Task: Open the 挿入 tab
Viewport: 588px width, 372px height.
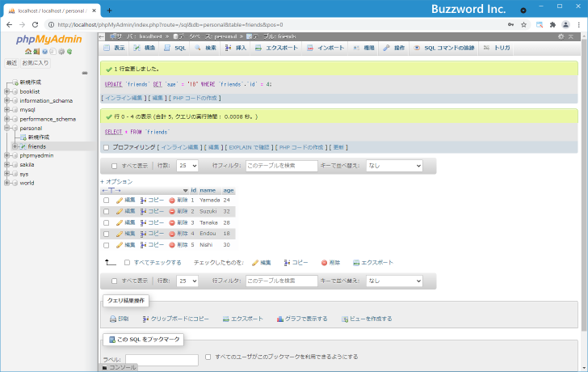Action: pos(236,48)
